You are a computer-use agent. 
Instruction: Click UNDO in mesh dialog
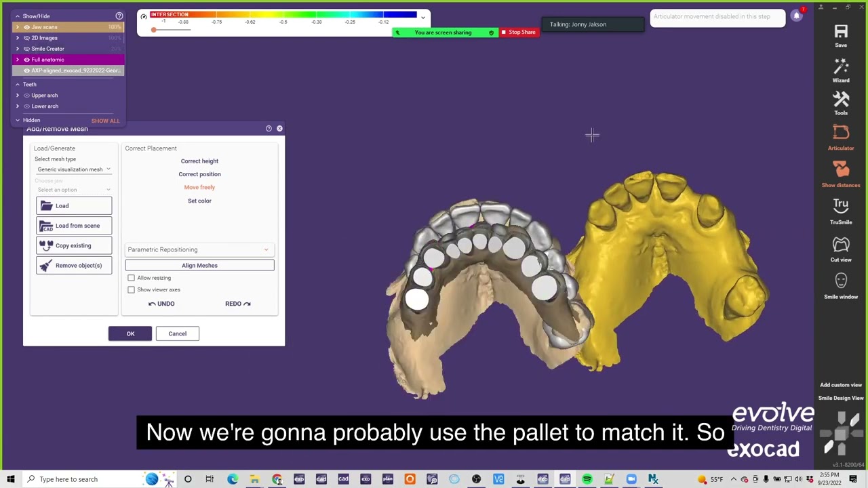coord(161,304)
